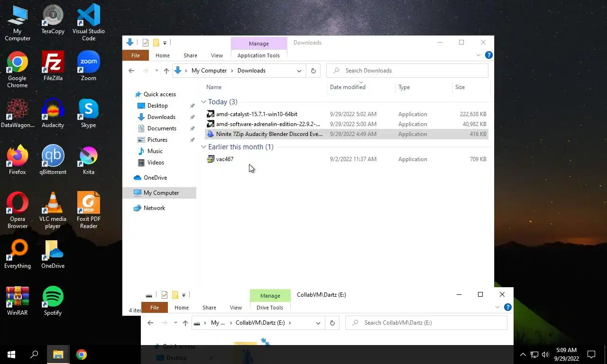Select Pictures in the navigation pane
Viewport: 607px width, 364px height.
tap(157, 140)
